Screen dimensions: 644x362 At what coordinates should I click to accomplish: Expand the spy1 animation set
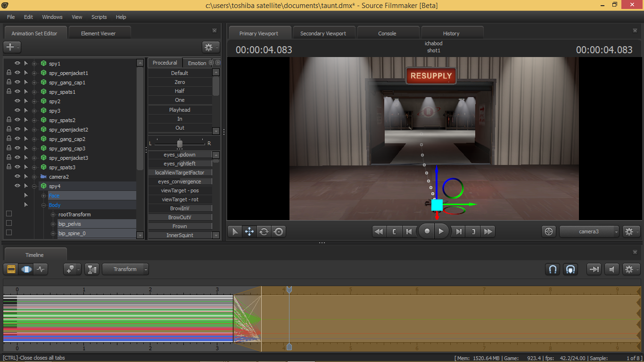[34, 64]
